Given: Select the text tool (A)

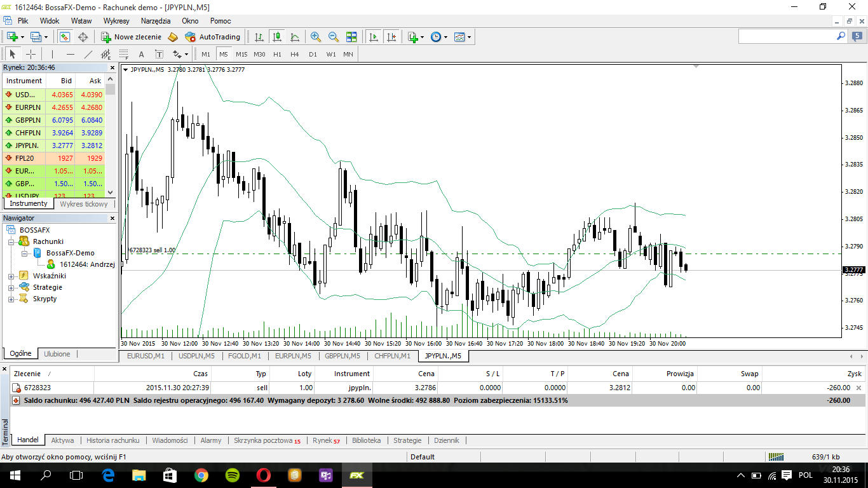Looking at the screenshot, I should click(141, 54).
